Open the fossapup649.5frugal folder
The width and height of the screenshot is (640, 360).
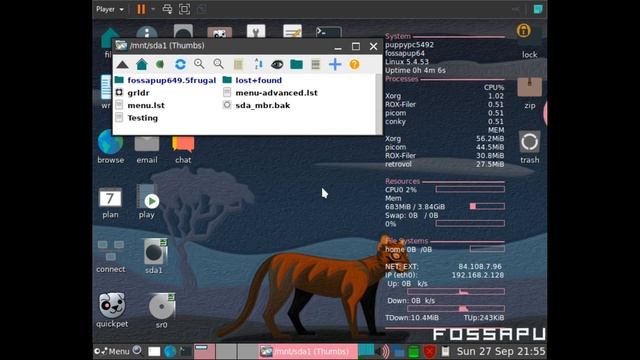(x=166, y=80)
